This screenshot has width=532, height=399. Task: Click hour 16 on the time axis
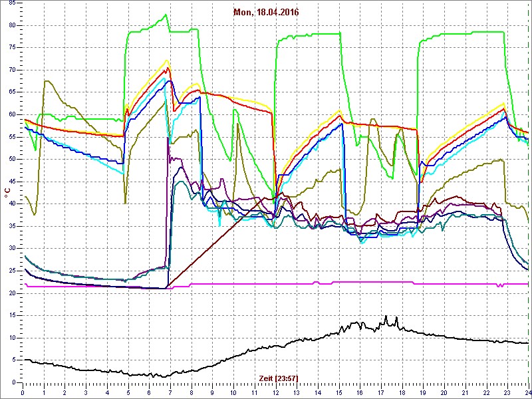(360, 393)
